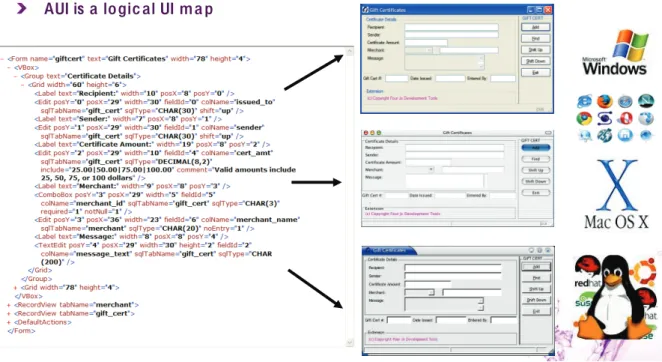Expand the Grid width 78 node
This screenshot has height=362, width=662.
16,287
